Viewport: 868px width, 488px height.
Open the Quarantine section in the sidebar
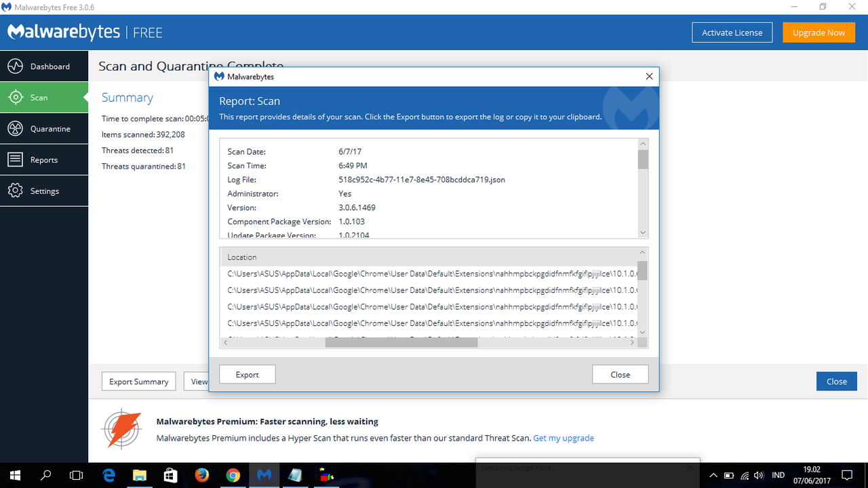[44, 129]
